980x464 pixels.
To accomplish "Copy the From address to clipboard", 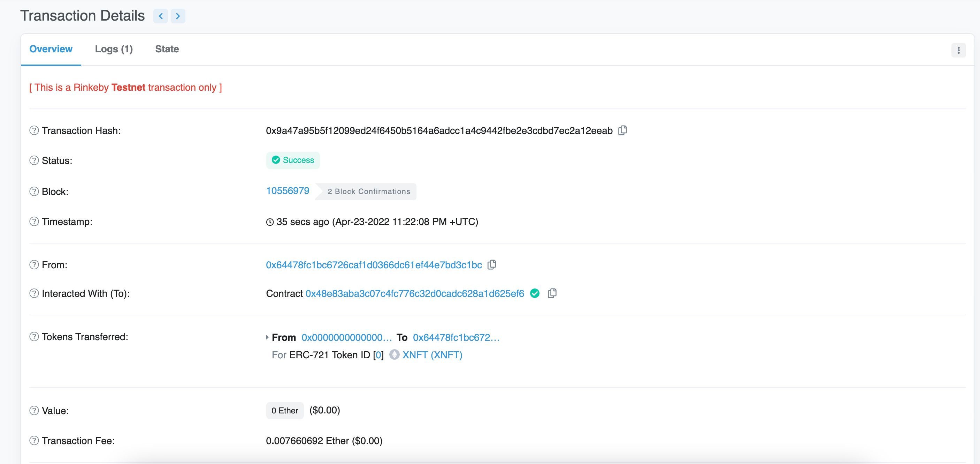I will (x=492, y=264).
